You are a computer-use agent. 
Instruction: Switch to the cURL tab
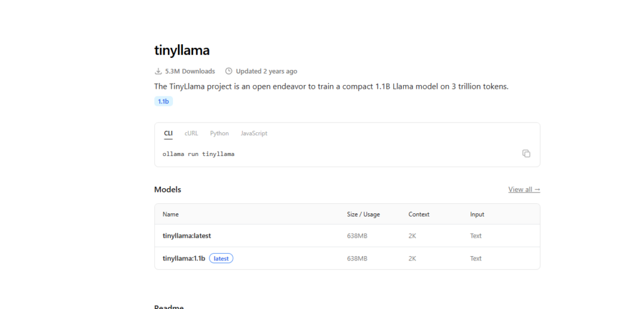(191, 133)
